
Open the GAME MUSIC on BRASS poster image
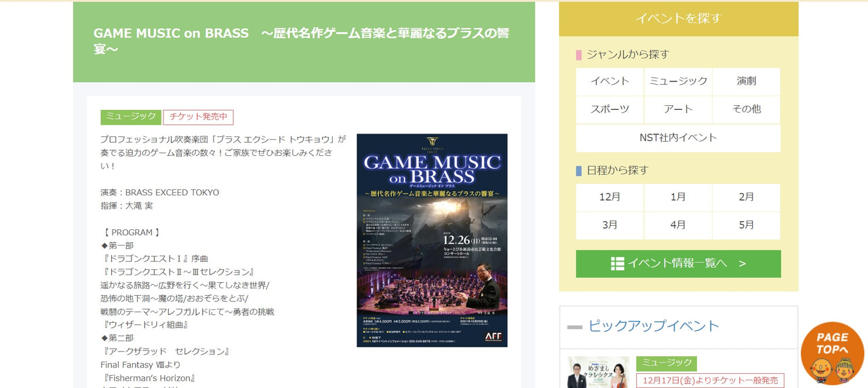(x=432, y=240)
